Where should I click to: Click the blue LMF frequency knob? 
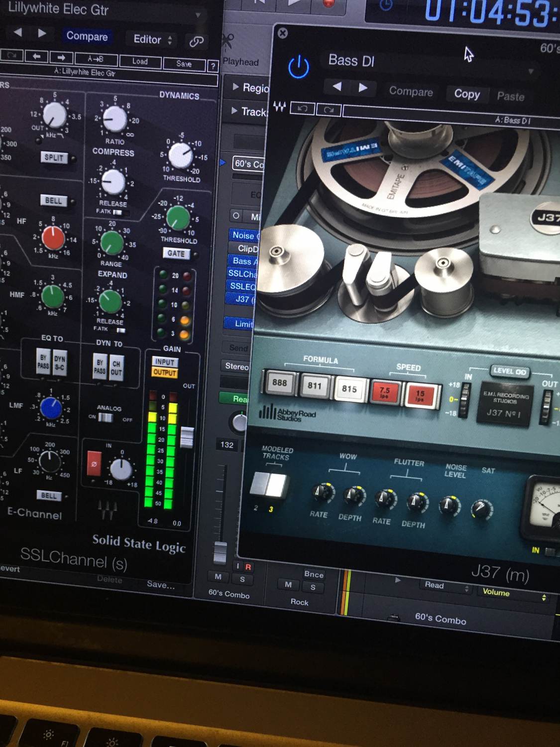(x=51, y=407)
